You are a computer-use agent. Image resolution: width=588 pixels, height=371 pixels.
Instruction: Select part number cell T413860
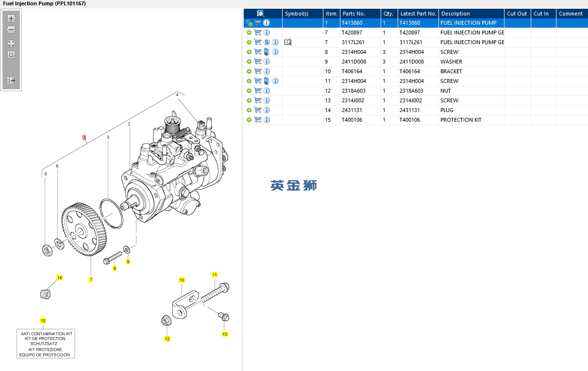[x=360, y=23]
